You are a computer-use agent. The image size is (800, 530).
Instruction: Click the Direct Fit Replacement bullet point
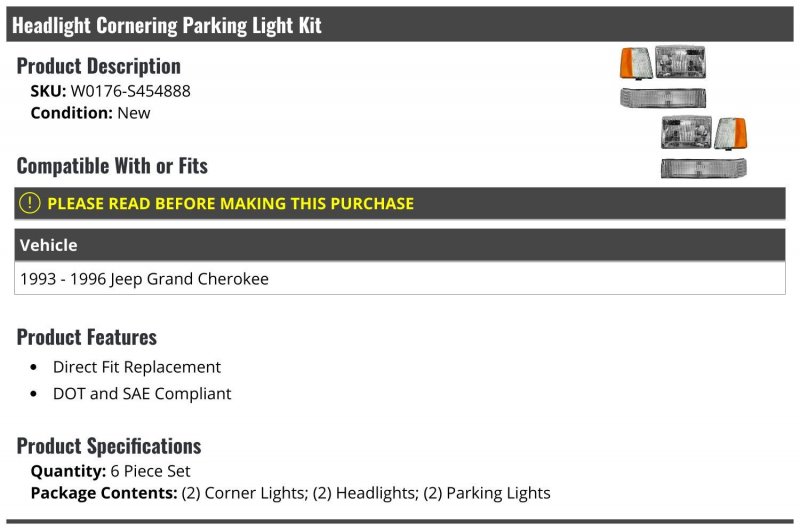pyautogui.click(x=137, y=367)
